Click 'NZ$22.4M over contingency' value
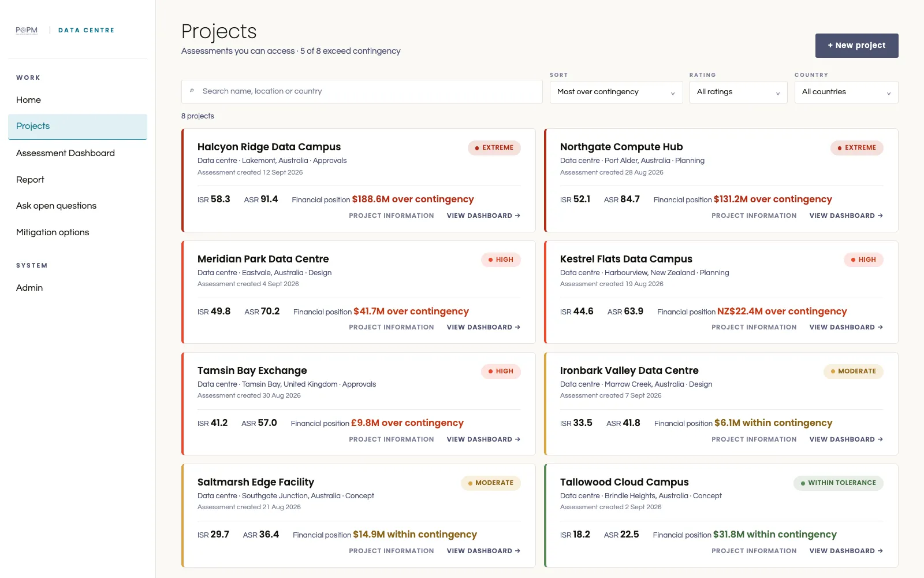This screenshot has height=578, width=924. (x=782, y=312)
